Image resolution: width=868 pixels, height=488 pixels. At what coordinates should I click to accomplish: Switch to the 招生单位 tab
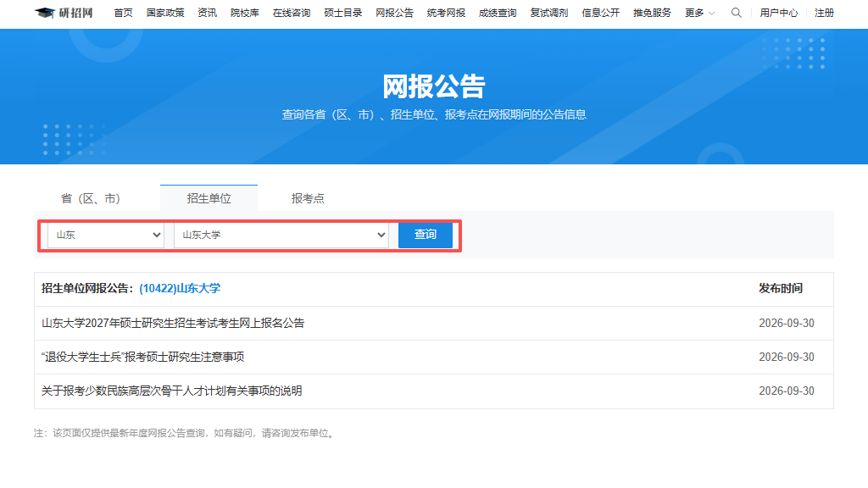tap(209, 198)
